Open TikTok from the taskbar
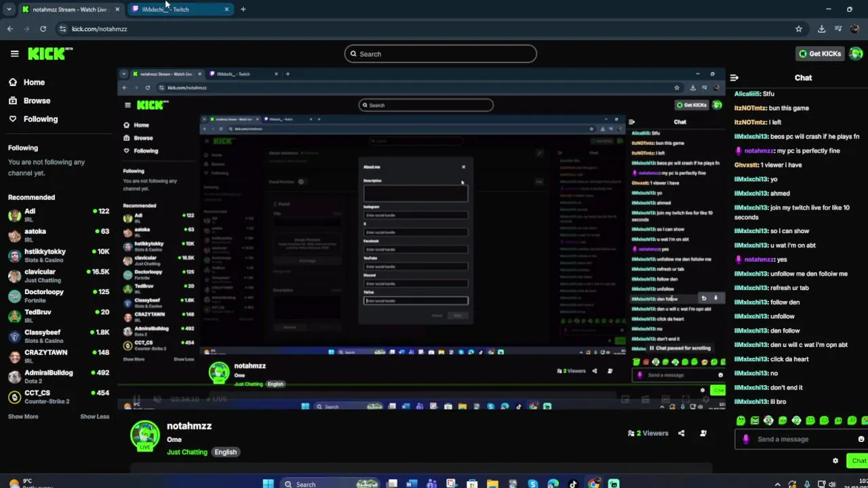Image resolution: width=868 pixels, height=488 pixels. click(573, 484)
